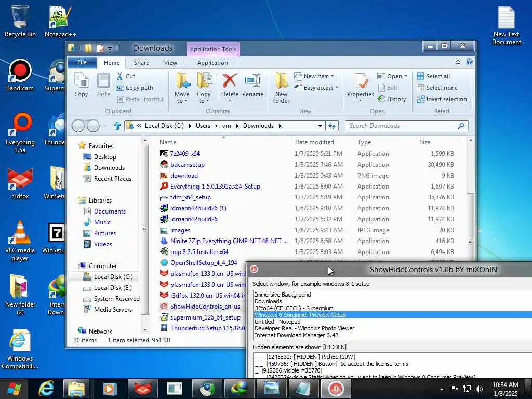Select the Everything 1.5a desktop icon
532x399 pixels.
tap(20, 133)
